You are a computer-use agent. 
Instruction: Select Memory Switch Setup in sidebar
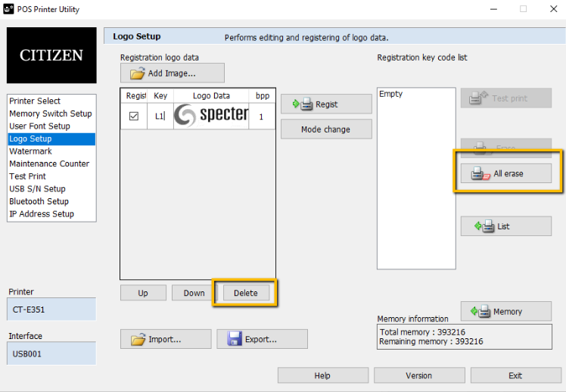[x=51, y=114]
